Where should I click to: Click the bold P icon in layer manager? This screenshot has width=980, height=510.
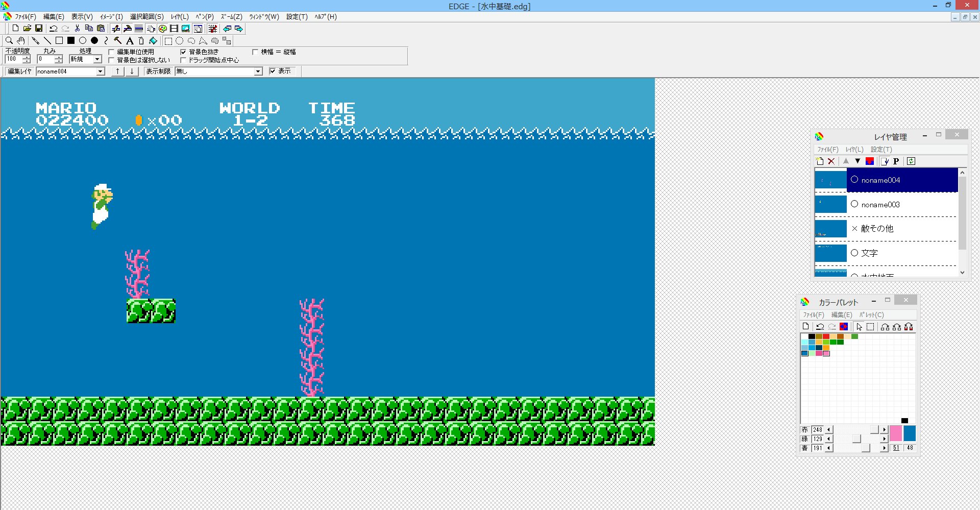coord(896,161)
